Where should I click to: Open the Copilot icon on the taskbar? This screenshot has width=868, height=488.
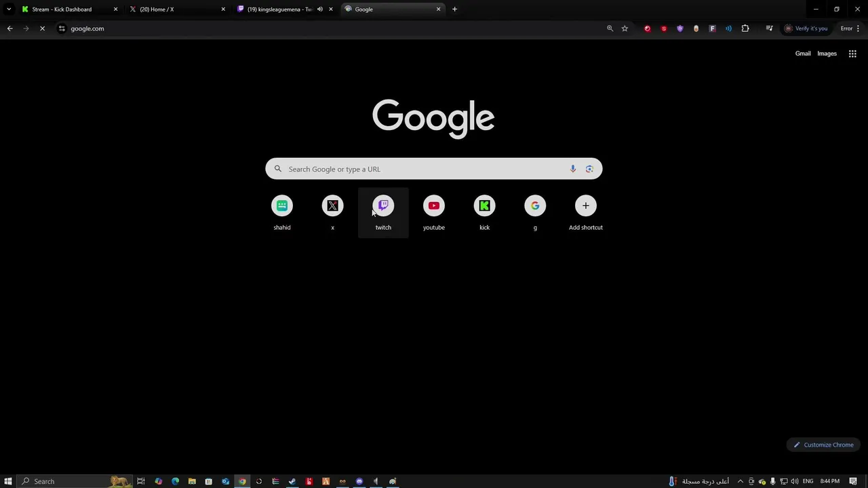click(x=158, y=481)
